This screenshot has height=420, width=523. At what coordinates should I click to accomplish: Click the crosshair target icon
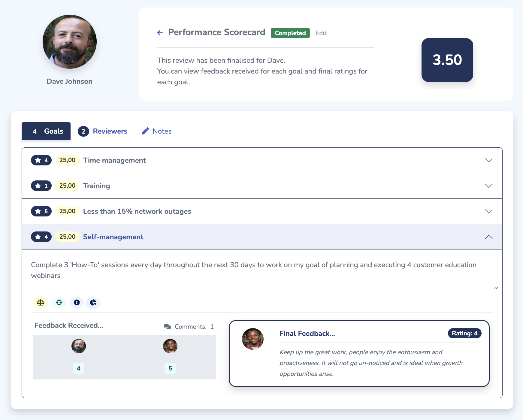click(x=59, y=302)
